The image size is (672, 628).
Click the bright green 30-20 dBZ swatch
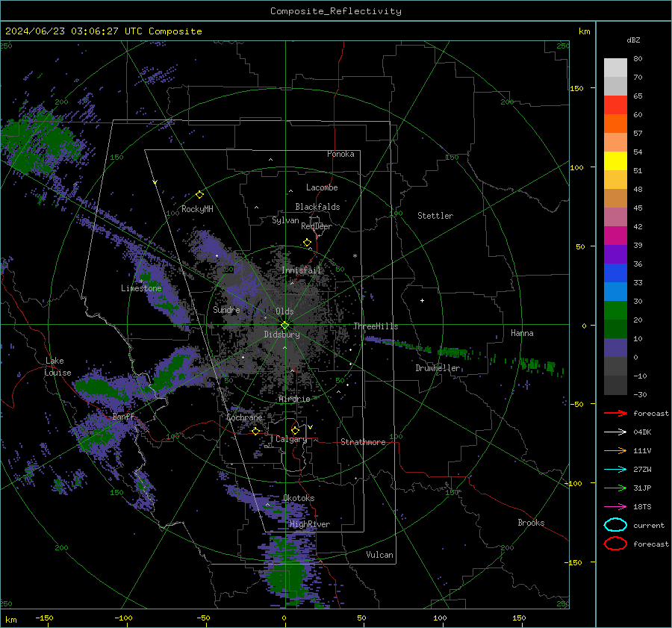615,311
